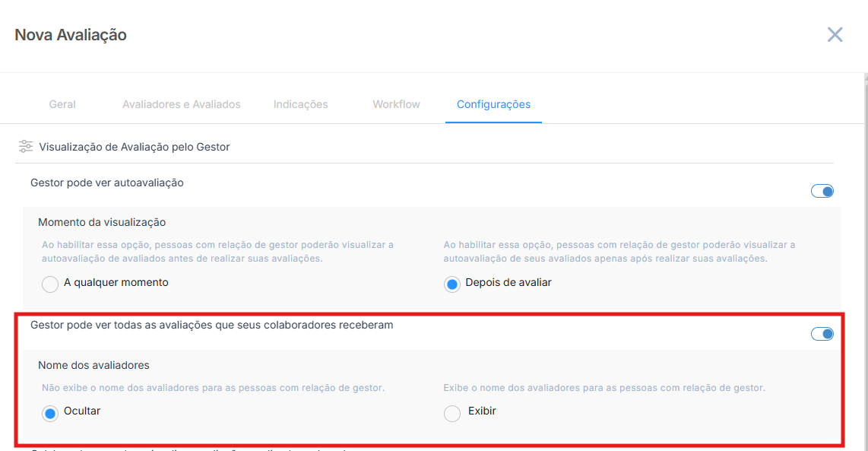Choose the Depois de avaliar radio option
Screen dimensions: 868x451
(x=452, y=284)
